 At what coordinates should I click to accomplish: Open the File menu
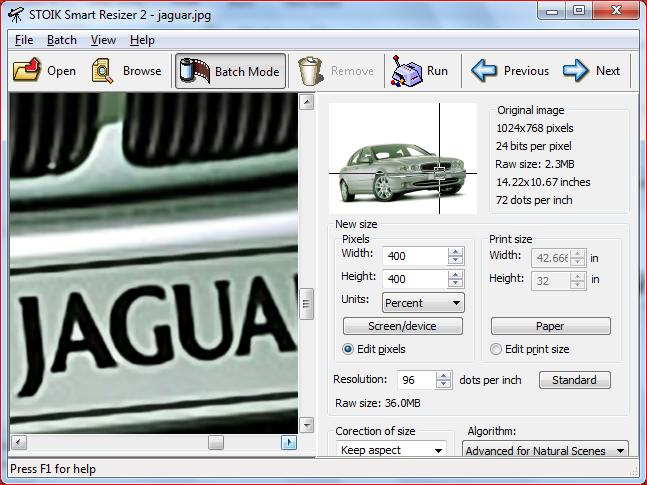tap(24, 40)
